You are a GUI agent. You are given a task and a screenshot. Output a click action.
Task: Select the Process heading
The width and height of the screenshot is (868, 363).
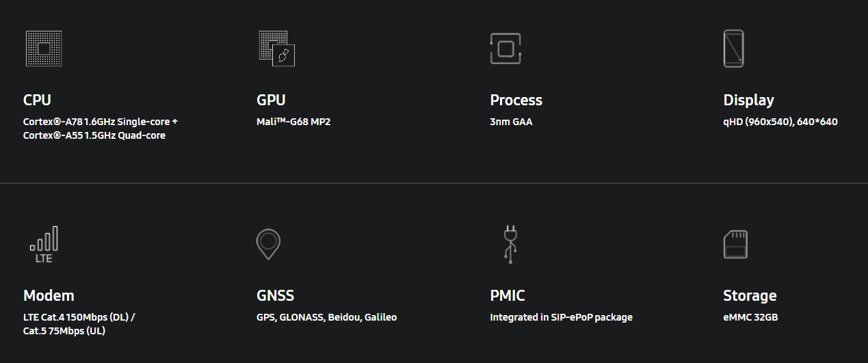coord(516,100)
